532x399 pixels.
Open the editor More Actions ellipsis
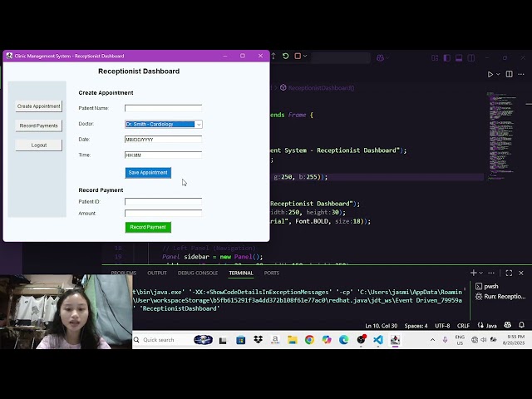pyautogui.click(x=521, y=74)
